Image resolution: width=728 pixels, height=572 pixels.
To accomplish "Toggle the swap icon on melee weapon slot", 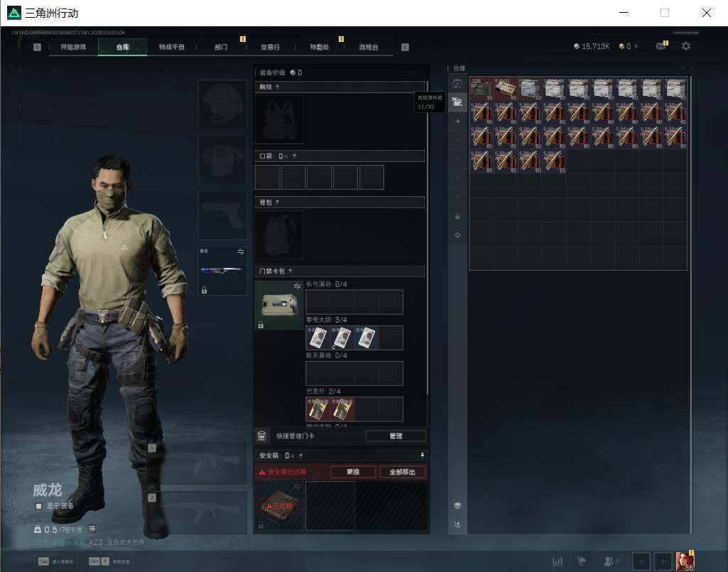I will coord(241,252).
